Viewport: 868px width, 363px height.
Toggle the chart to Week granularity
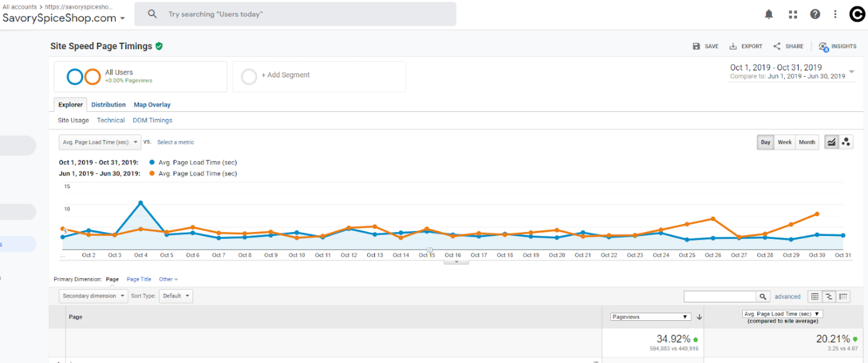pos(784,142)
